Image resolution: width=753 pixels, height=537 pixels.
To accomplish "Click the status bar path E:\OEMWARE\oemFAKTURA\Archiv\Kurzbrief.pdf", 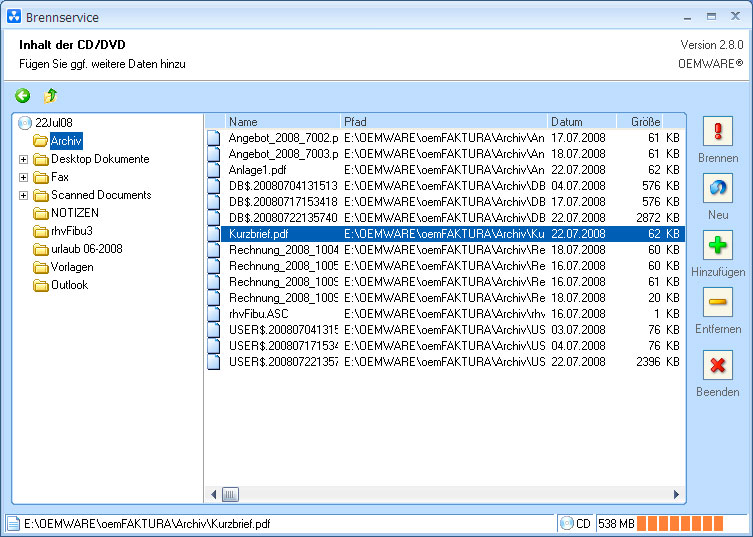I will [147, 524].
